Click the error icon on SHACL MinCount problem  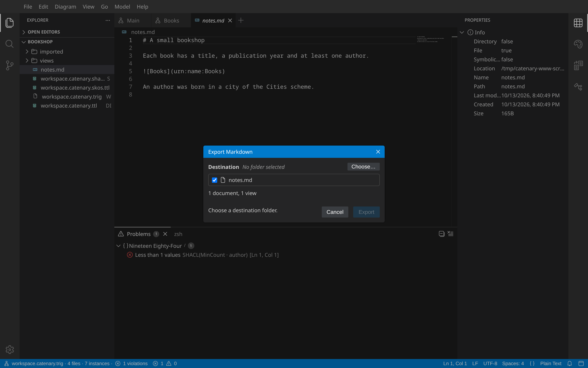coord(130,255)
